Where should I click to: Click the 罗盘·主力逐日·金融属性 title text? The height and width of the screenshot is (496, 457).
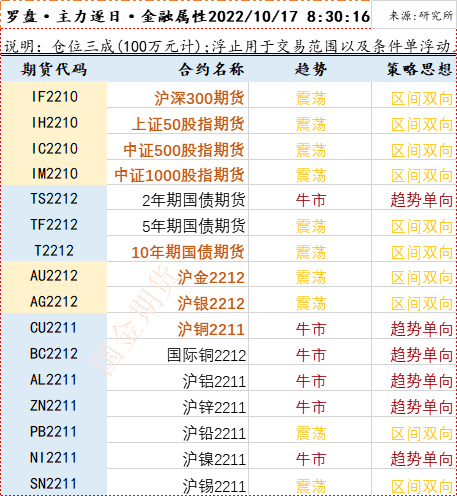tap(106, 16)
